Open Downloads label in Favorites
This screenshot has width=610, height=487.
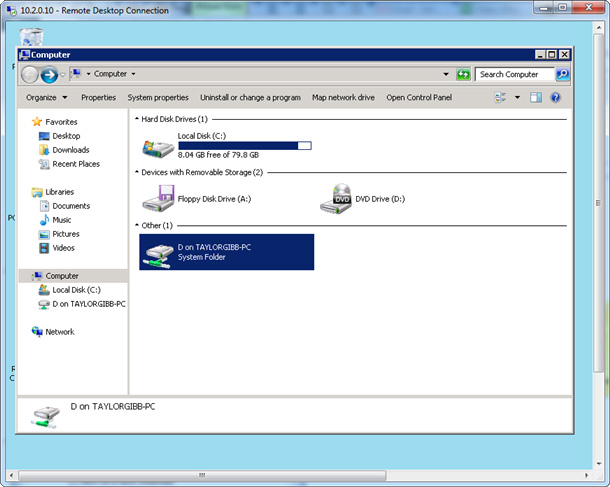coord(71,150)
